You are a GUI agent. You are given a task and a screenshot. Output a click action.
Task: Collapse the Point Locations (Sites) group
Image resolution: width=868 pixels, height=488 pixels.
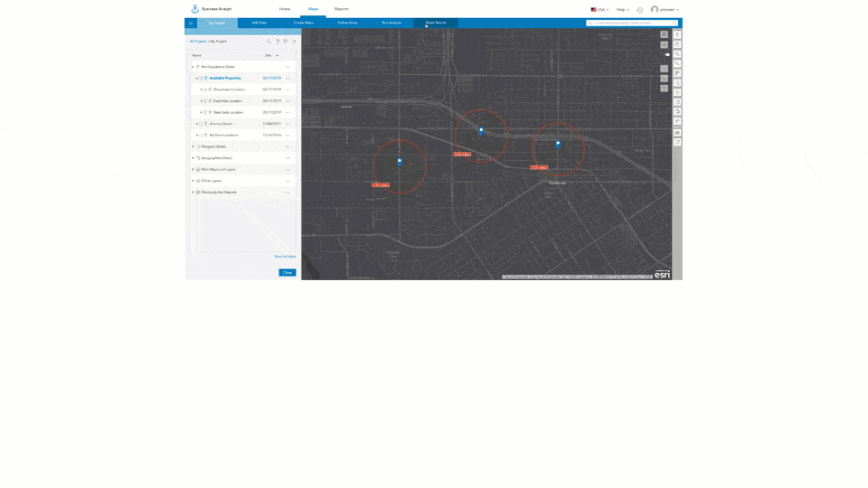193,67
